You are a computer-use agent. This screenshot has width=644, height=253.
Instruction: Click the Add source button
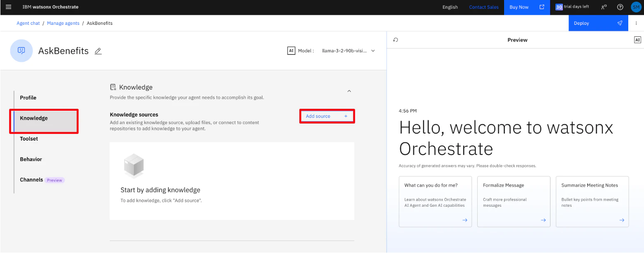(327, 116)
